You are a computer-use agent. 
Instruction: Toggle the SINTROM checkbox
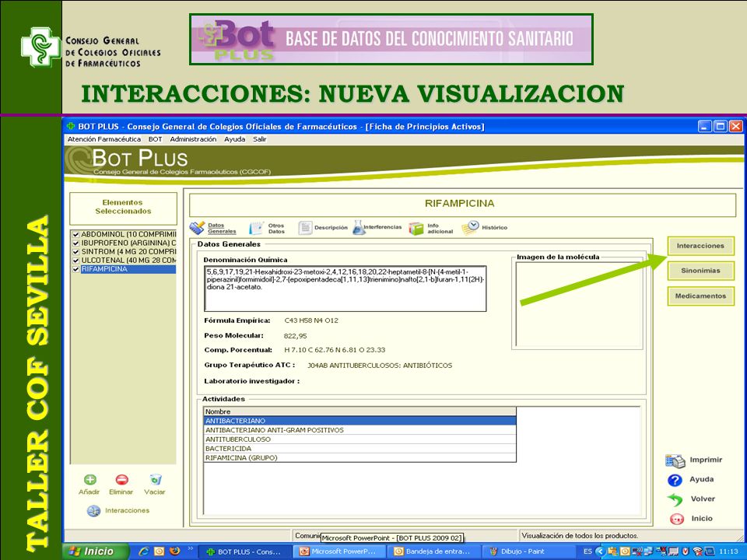coord(75,252)
